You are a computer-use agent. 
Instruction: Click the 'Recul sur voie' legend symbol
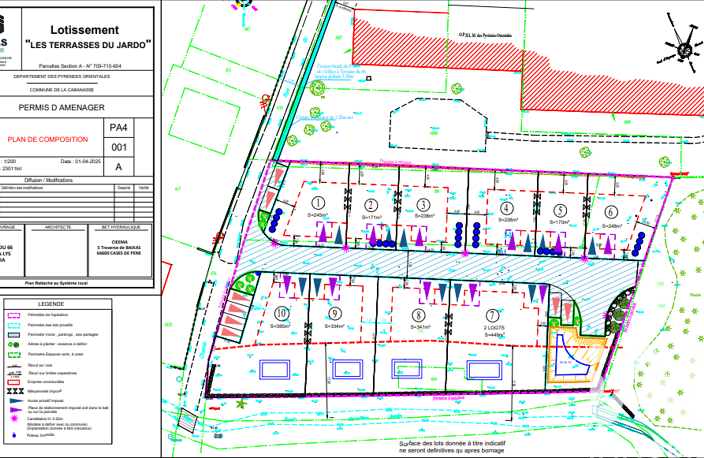tap(14, 366)
